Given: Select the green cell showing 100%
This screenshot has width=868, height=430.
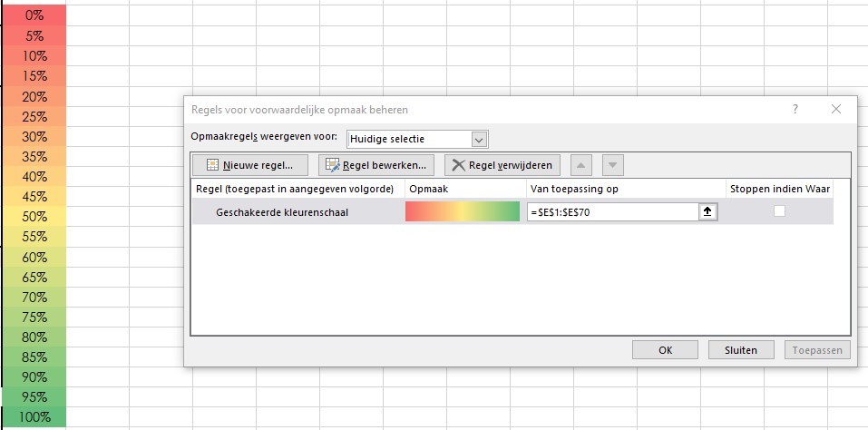Looking at the screenshot, I should click(34, 417).
